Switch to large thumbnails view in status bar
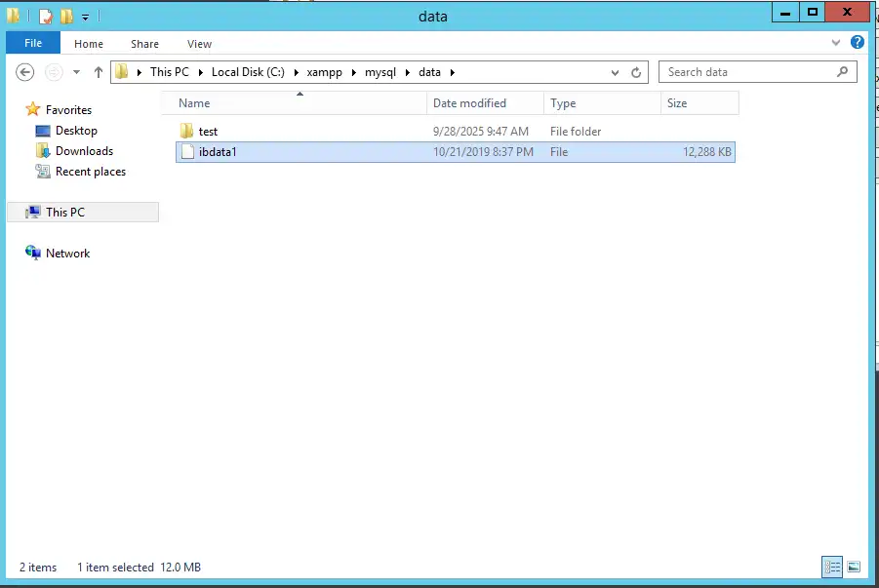 [x=854, y=567]
